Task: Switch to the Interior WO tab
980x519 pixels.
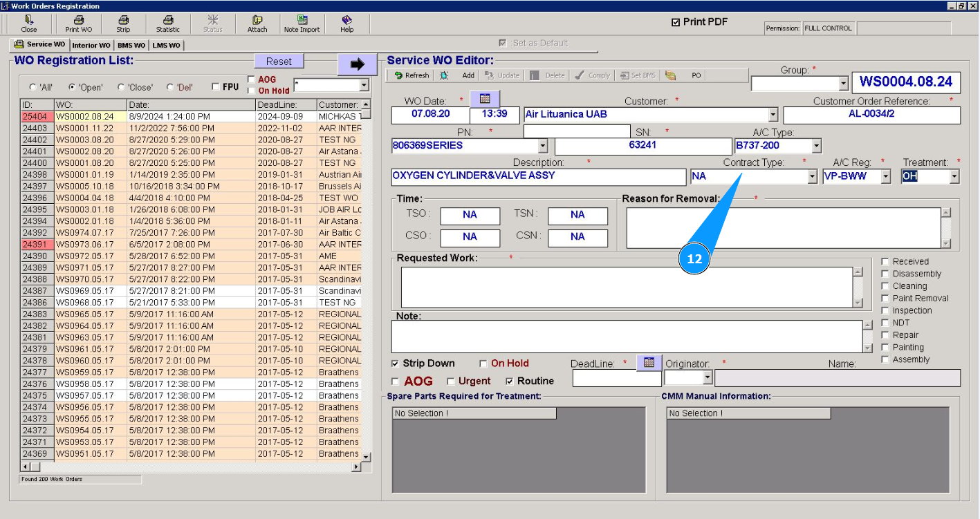Action: (91, 46)
